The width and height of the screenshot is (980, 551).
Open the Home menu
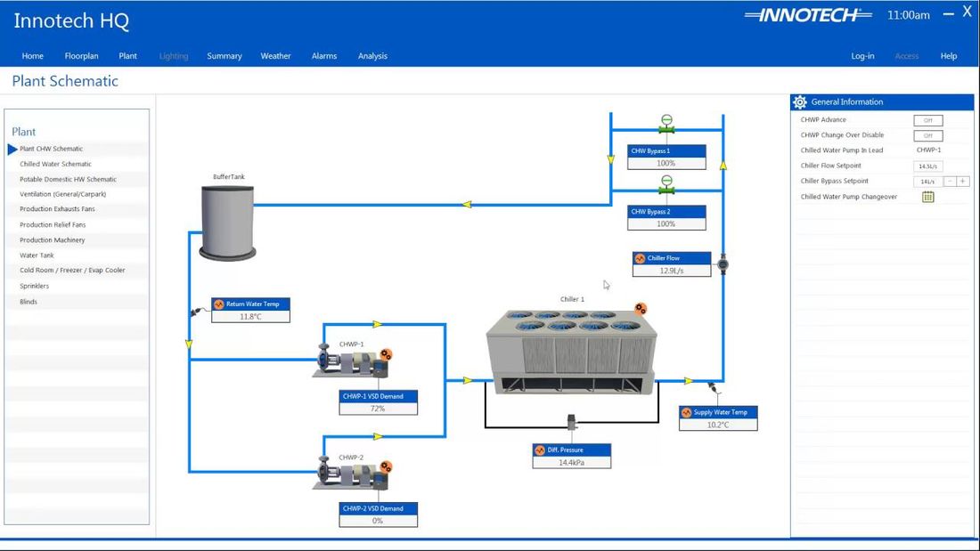point(32,55)
